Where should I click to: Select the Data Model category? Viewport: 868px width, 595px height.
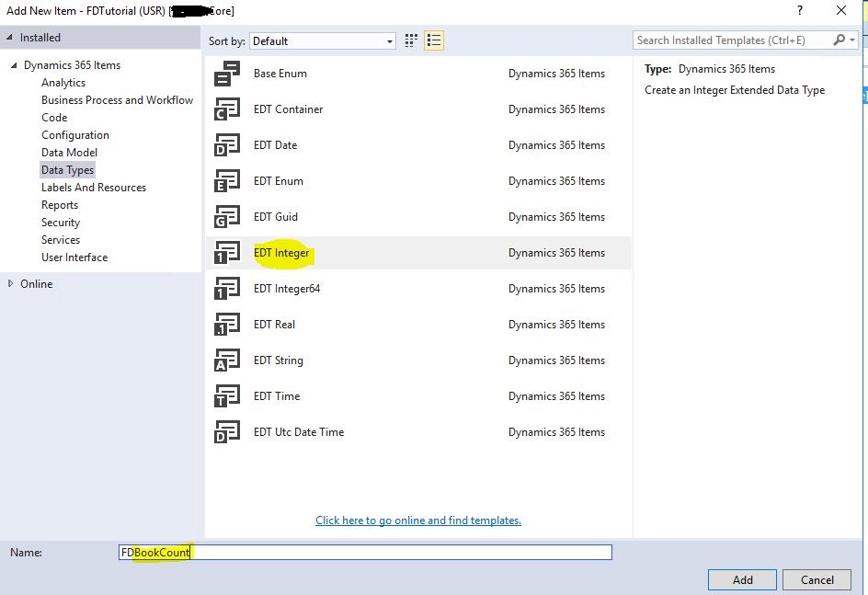[x=69, y=153]
